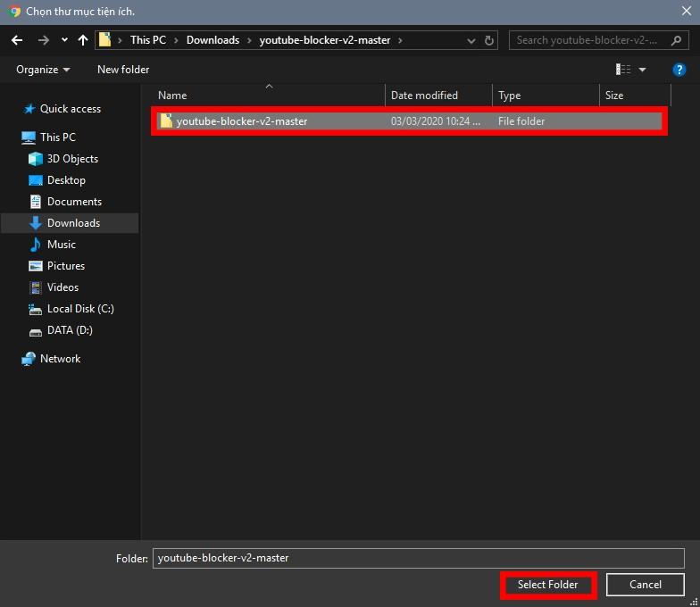Open Videos folder in sidebar
Screen dimensions: 700x607
[x=62, y=287]
